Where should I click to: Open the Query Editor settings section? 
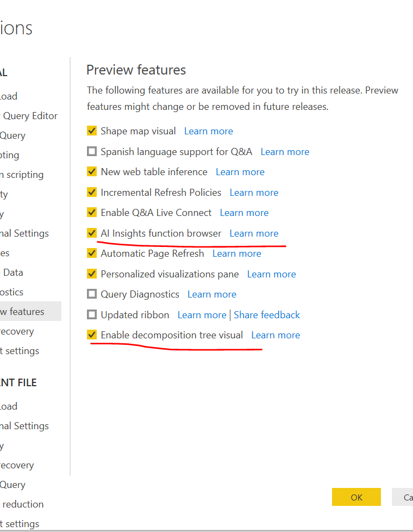point(29,116)
